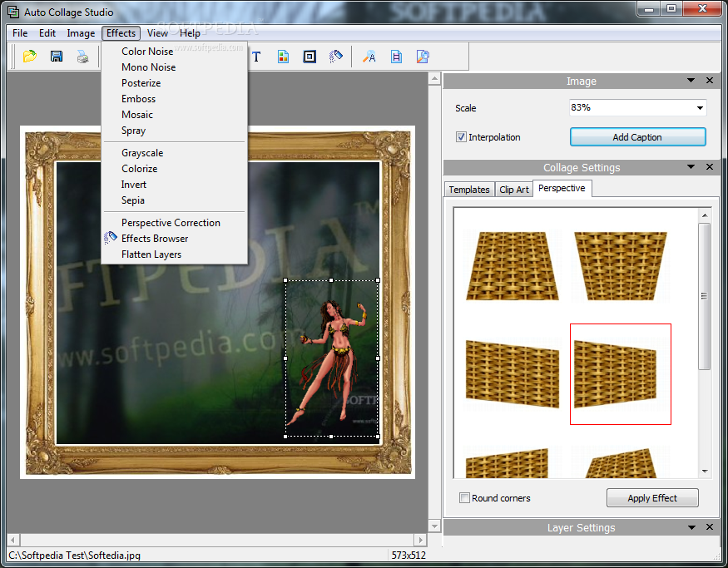Select the red-outlined perspective thumbnail
Viewport: 728px width, 568px height.
click(621, 374)
